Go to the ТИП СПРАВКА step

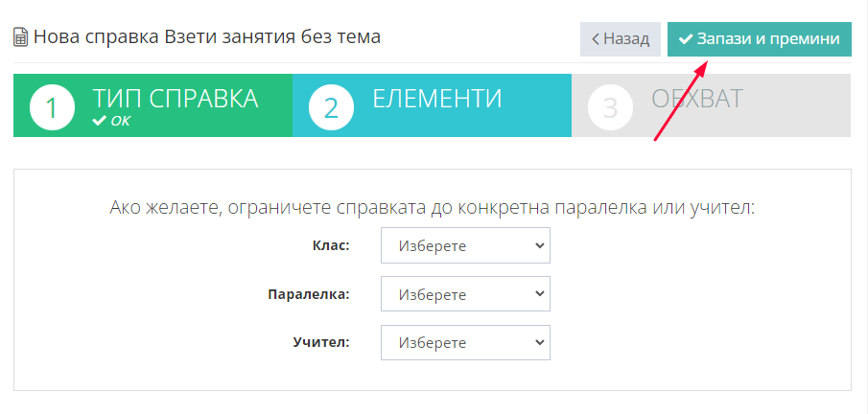tap(152, 105)
